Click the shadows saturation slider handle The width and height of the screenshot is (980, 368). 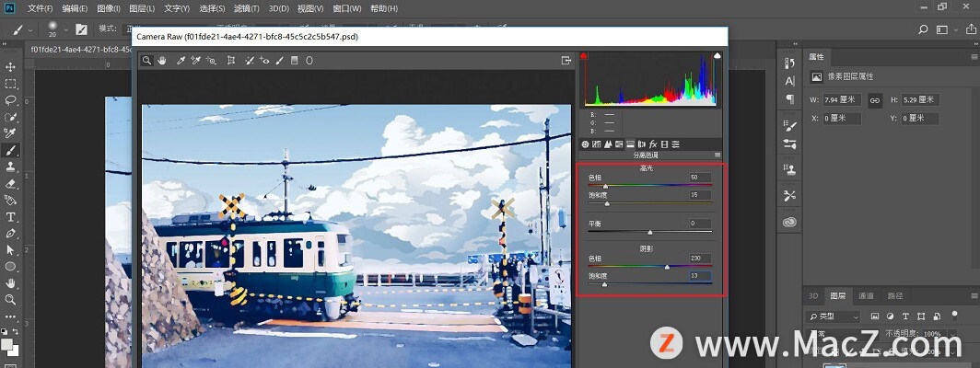coord(604,284)
